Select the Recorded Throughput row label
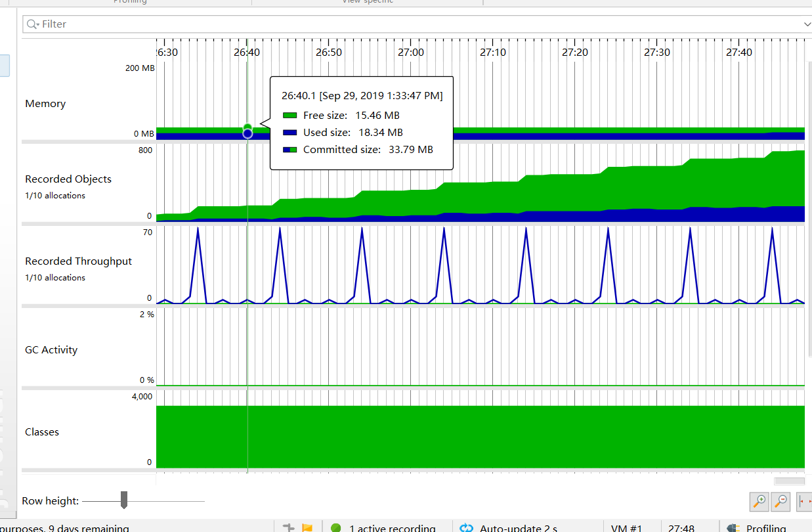Image resolution: width=812 pixels, height=532 pixels. point(78,261)
